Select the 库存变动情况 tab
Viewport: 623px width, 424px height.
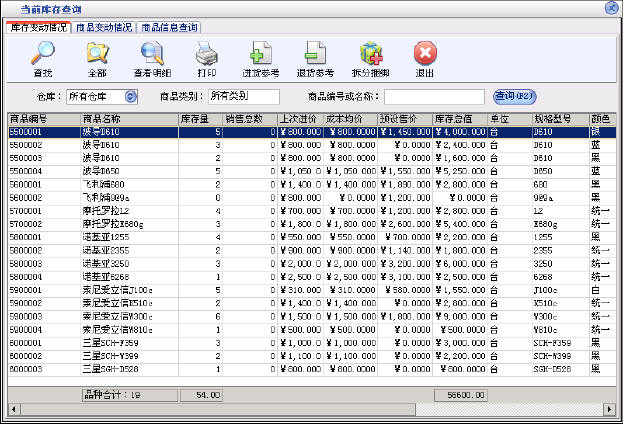(x=39, y=28)
